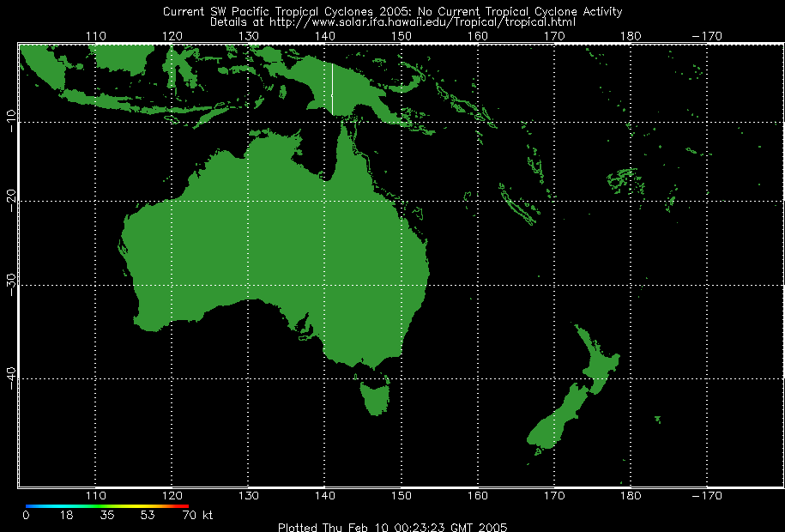Click the "-40" latitude axis label
This screenshot has width=785, height=532.
tap(11, 378)
